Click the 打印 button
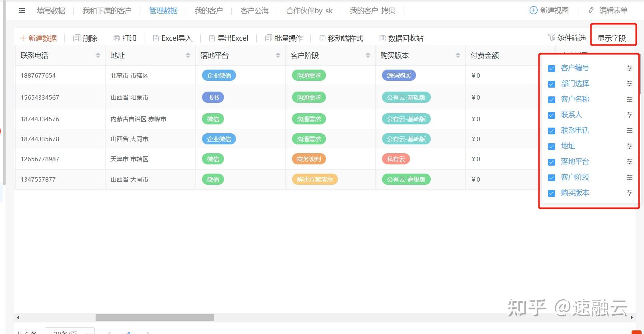Viewport: 644px width, 334px height. [x=125, y=38]
